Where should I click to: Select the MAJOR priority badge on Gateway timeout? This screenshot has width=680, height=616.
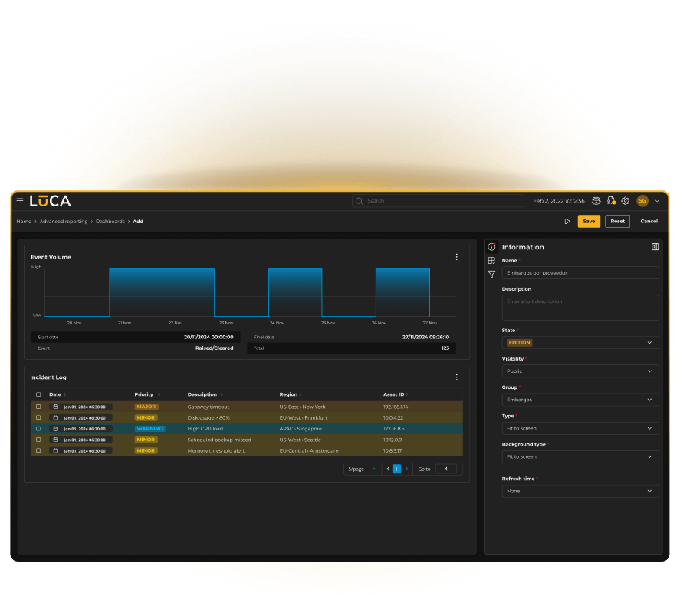(x=145, y=407)
